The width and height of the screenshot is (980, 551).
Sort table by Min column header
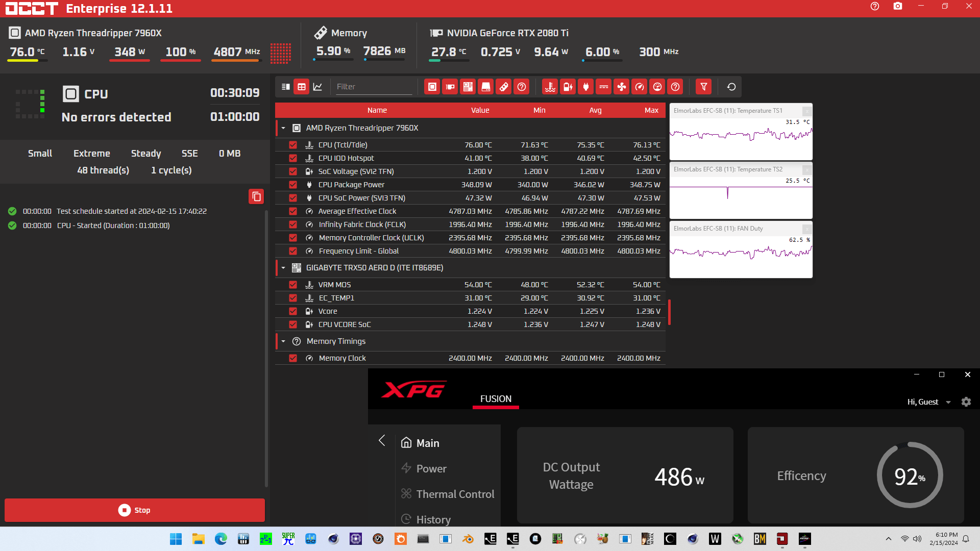click(x=540, y=110)
